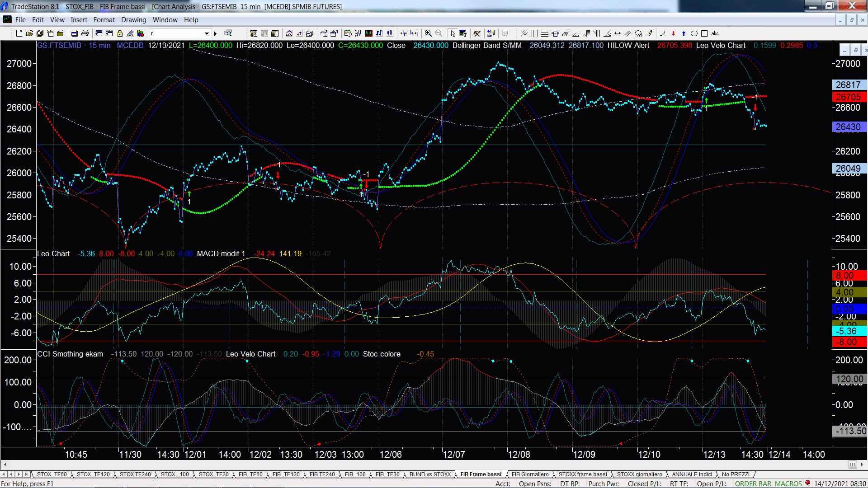The height and width of the screenshot is (488, 868).
Task: Click the MACROS status button
Action: [788, 483]
